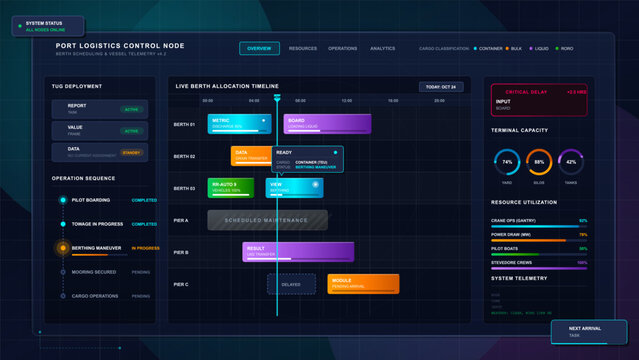Open the REPORT tug card
Image resolution: width=639 pixels, height=360 pixels.
(x=100, y=109)
